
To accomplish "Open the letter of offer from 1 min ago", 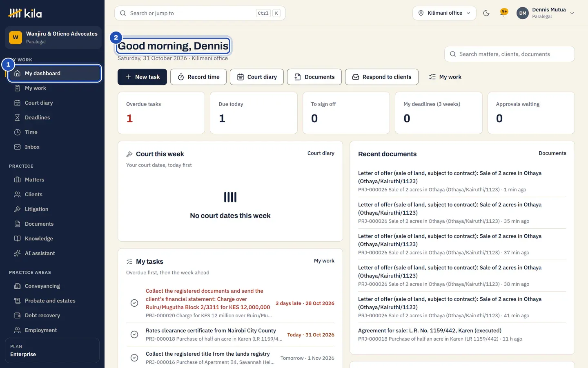I will click(462, 181).
